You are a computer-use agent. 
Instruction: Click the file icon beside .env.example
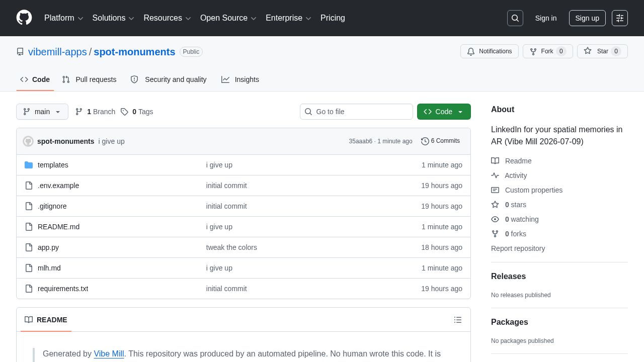[x=29, y=186]
